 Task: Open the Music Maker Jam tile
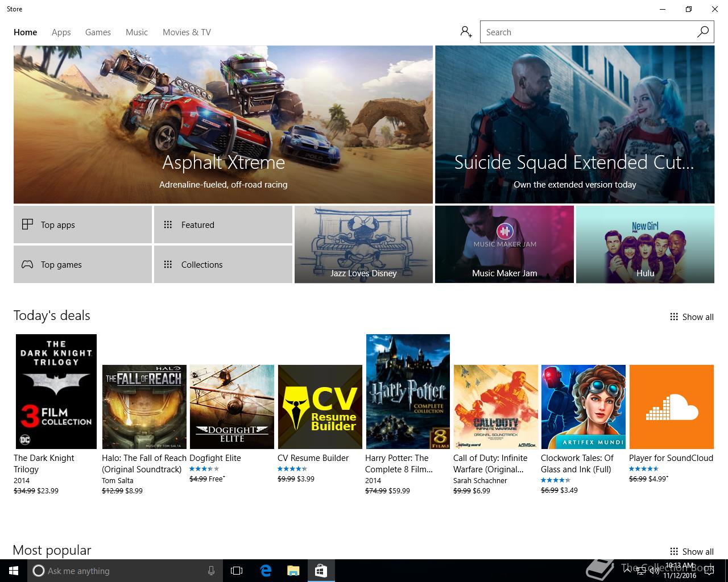504,244
